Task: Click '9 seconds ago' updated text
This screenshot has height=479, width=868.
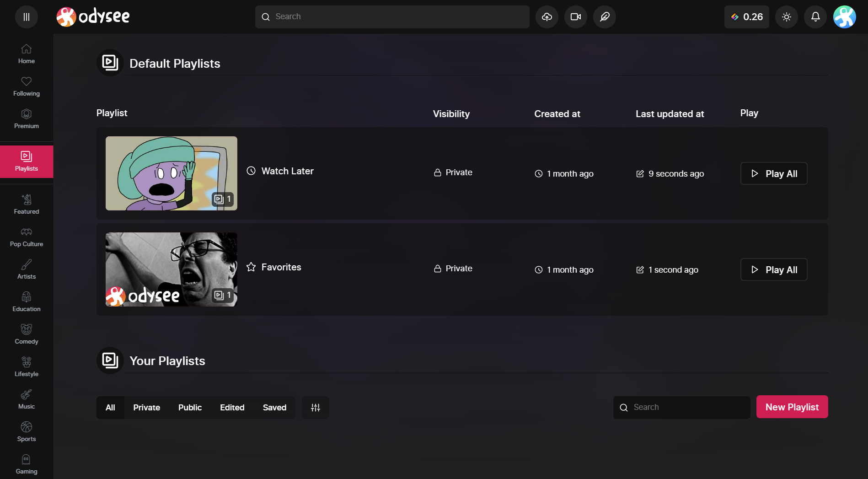Action: tap(676, 174)
